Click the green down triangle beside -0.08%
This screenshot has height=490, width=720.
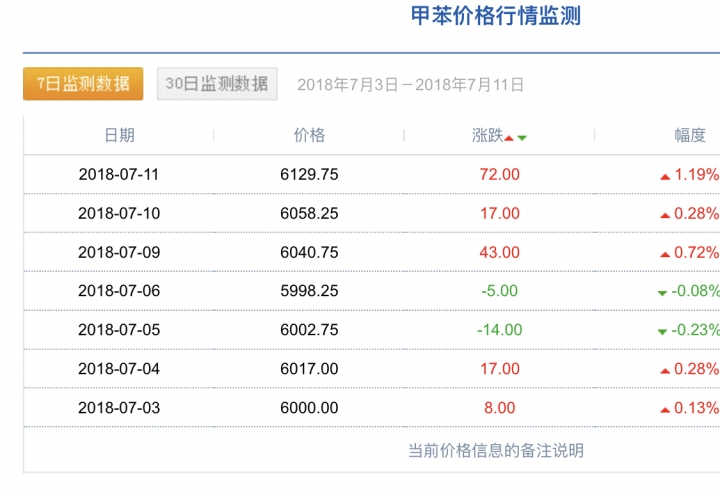(x=662, y=293)
